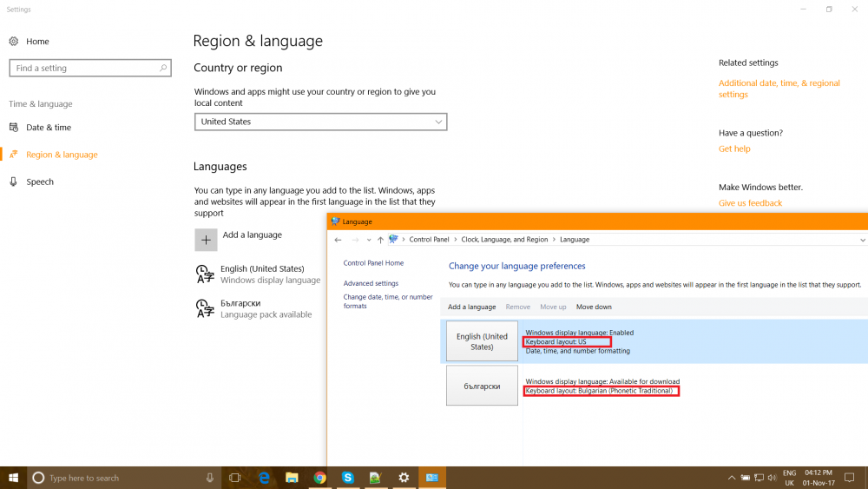Click the Български language icon in Settings
Image resolution: width=868 pixels, height=489 pixels.
click(x=205, y=308)
